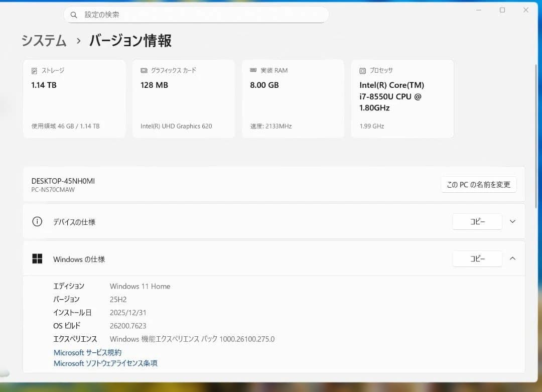
Task: Click the 実装 RAM memory icon
Action: tap(253, 70)
